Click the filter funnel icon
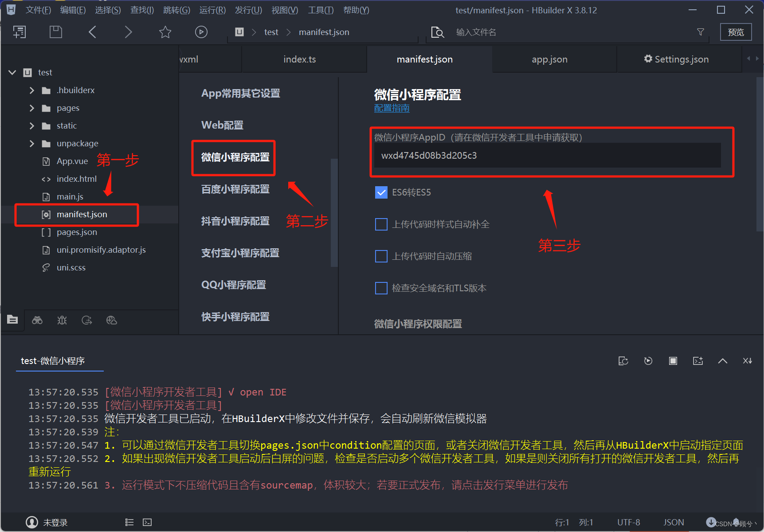Screen dimensions: 764x532 click(x=701, y=32)
